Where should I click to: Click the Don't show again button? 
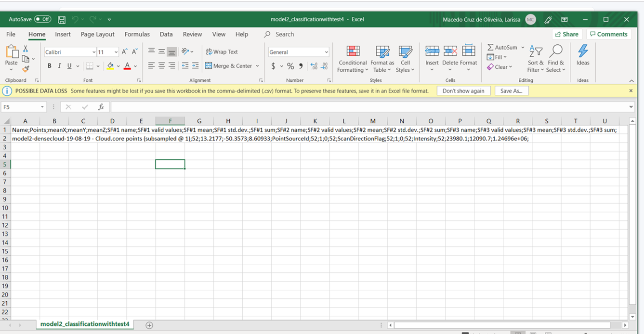tap(463, 91)
